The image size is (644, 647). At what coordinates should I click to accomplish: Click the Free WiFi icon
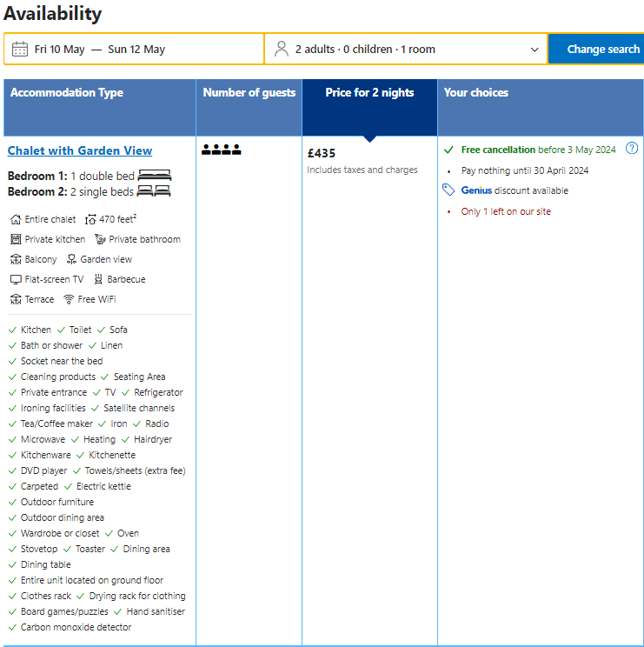pos(69,299)
